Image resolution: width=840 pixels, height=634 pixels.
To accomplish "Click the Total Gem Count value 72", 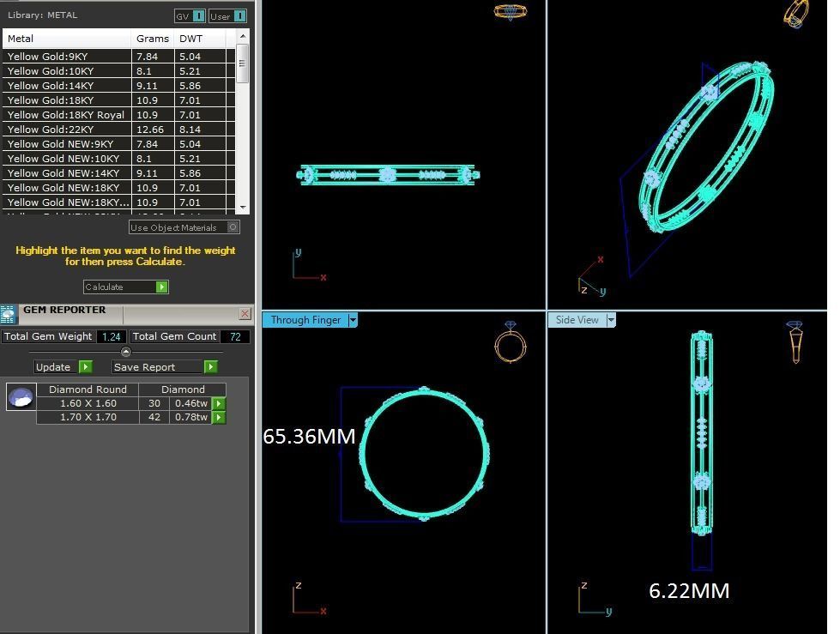I will pyautogui.click(x=234, y=336).
